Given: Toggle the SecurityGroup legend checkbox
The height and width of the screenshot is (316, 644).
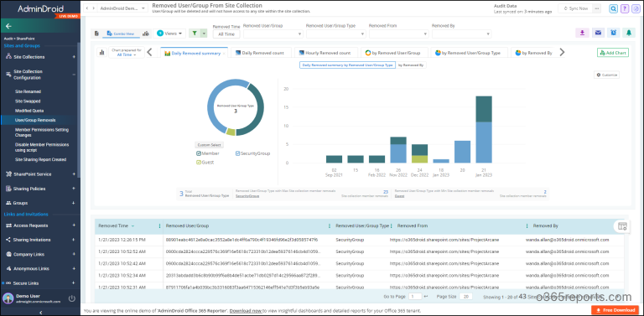Looking at the screenshot, I should pos(237,153).
